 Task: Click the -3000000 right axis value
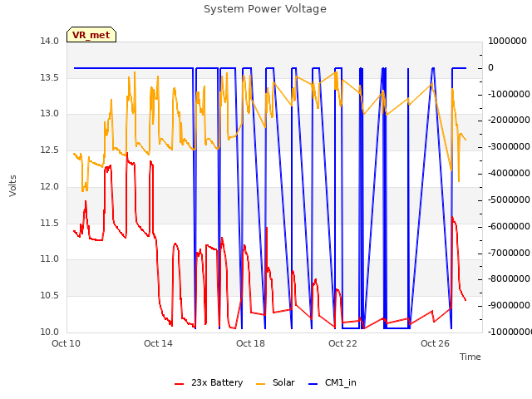[x=509, y=147]
